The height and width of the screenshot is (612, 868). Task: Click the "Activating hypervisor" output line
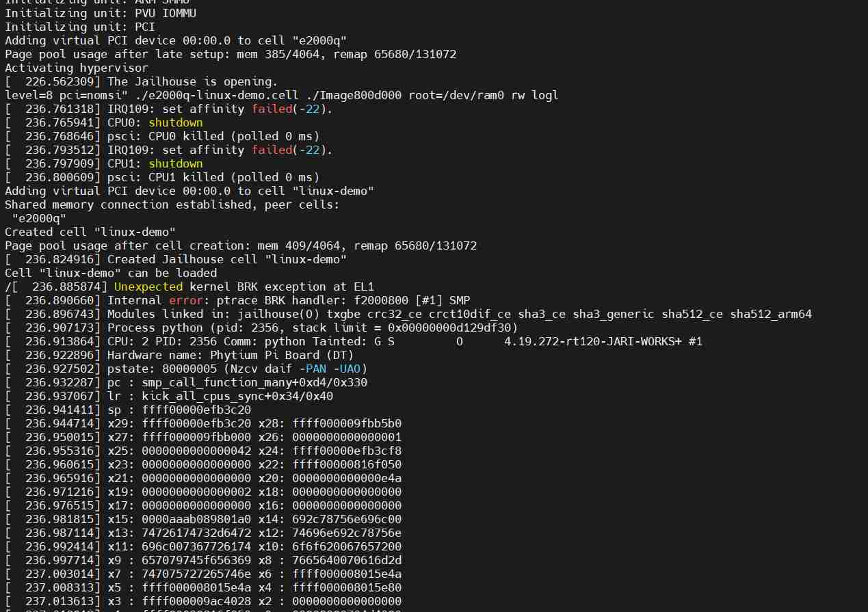pos(77,68)
